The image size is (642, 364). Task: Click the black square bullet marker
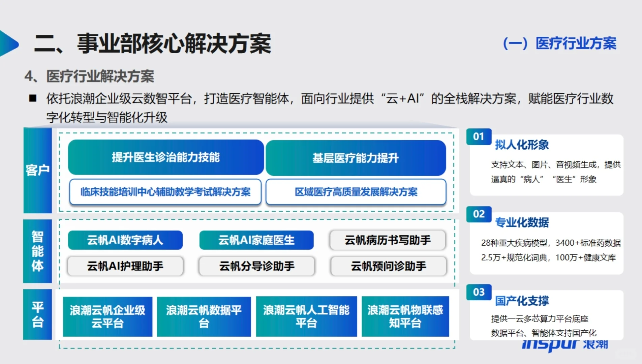pyautogui.click(x=33, y=98)
